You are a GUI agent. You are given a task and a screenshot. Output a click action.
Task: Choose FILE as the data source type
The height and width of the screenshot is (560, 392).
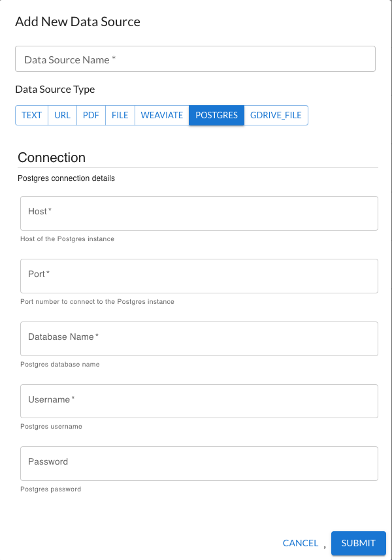click(120, 115)
